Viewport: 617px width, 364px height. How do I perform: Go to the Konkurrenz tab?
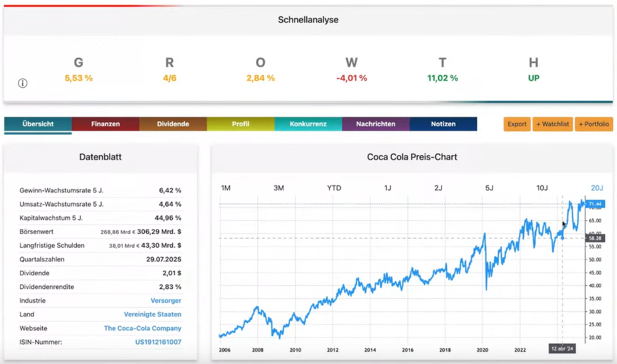click(x=308, y=124)
